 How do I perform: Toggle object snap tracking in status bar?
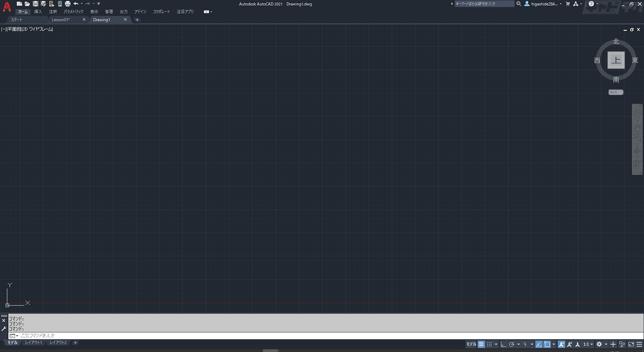[x=539, y=344]
